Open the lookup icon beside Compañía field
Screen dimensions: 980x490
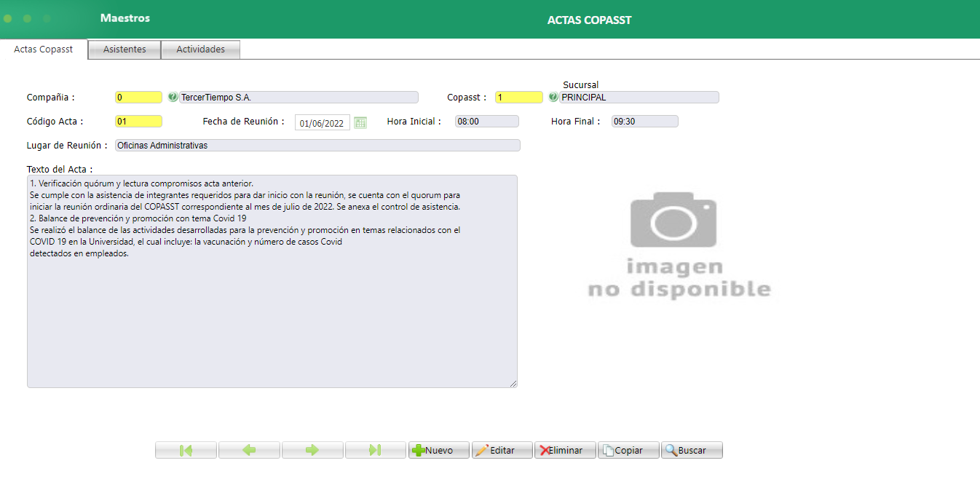pos(174,97)
